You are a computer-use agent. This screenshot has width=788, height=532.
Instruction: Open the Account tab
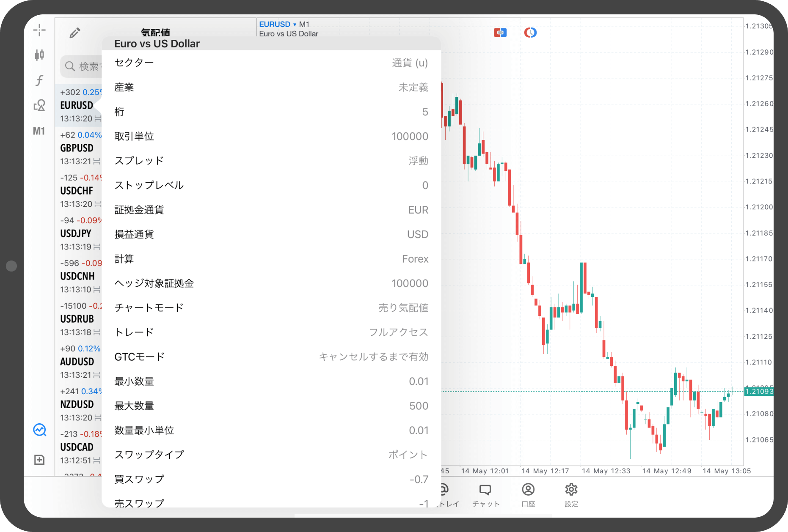[528, 495]
